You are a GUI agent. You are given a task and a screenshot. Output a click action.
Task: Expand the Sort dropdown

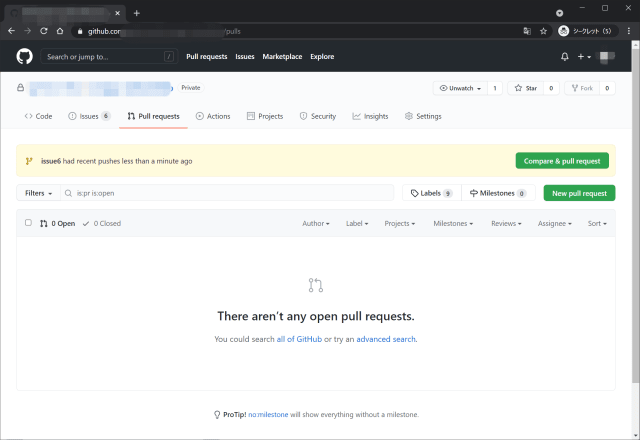pyautogui.click(x=597, y=224)
